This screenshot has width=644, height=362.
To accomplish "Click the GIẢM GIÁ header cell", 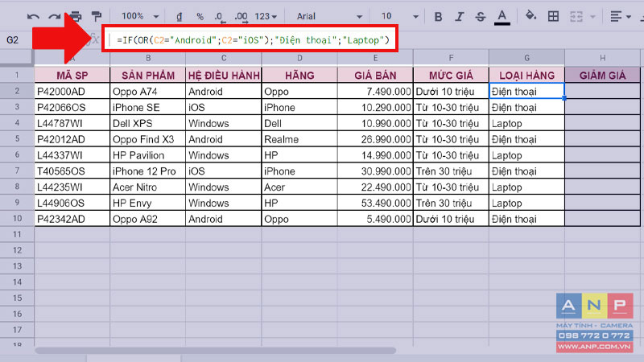I will [x=602, y=76].
